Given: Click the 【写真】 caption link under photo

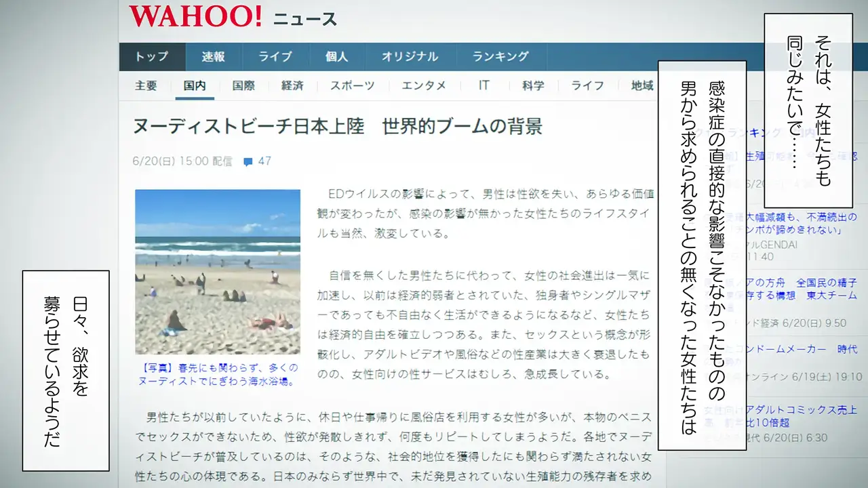Looking at the screenshot, I should [x=218, y=375].
